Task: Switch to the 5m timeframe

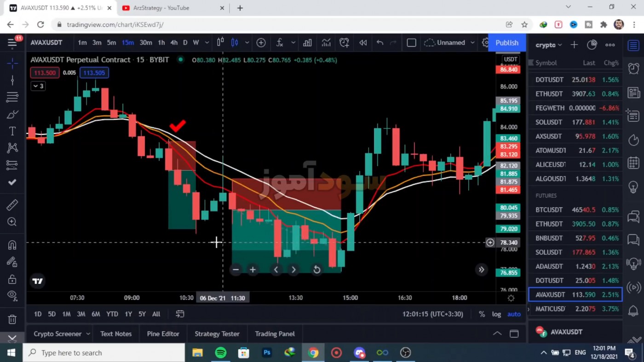Action: click(111, 43)
